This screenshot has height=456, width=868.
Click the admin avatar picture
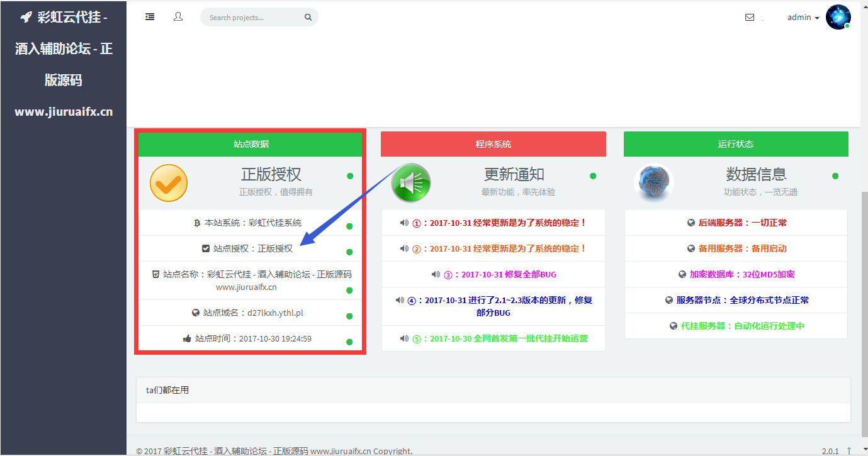coord(838,17)
